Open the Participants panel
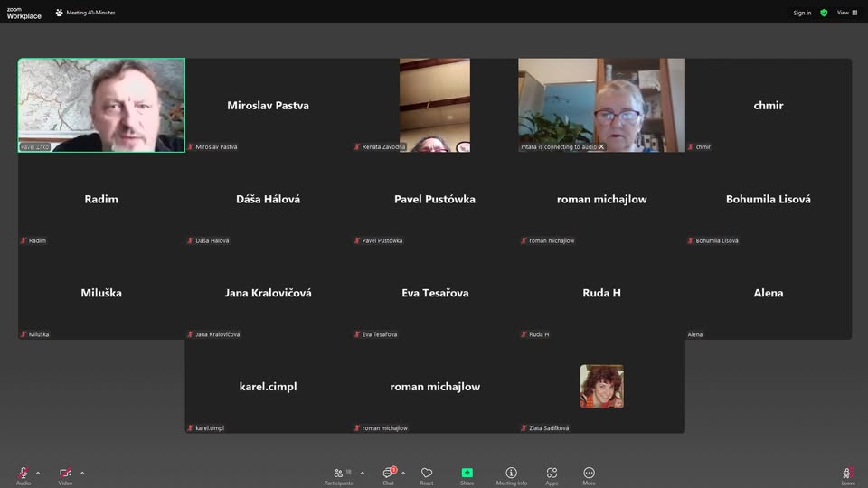868x488 pixels. (x=339, y=474)
